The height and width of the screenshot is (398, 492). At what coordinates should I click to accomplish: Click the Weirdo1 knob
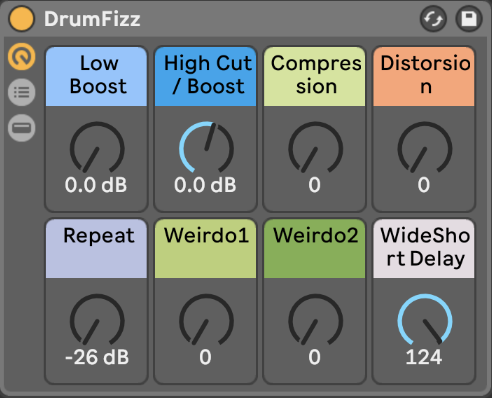point(206,319)
